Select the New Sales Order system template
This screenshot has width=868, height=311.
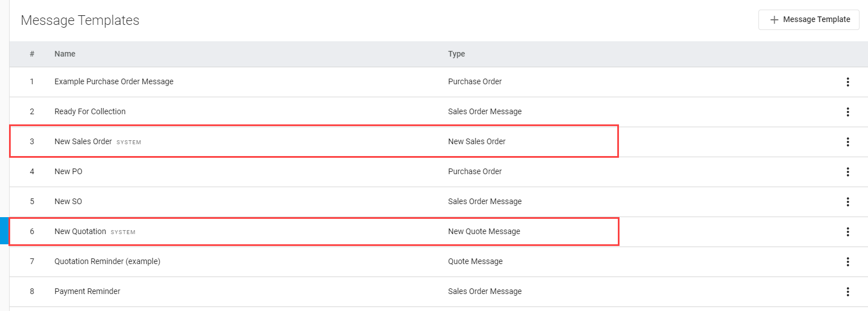coord(83,141)
